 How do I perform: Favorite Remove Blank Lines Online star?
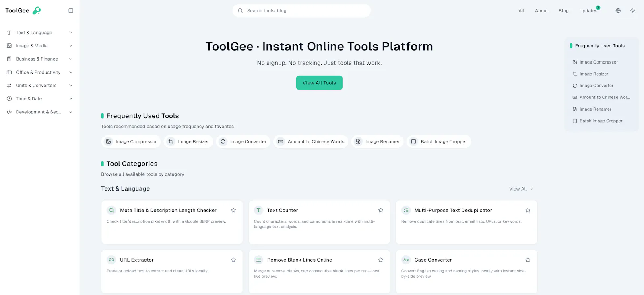click(x=381, y=260)
